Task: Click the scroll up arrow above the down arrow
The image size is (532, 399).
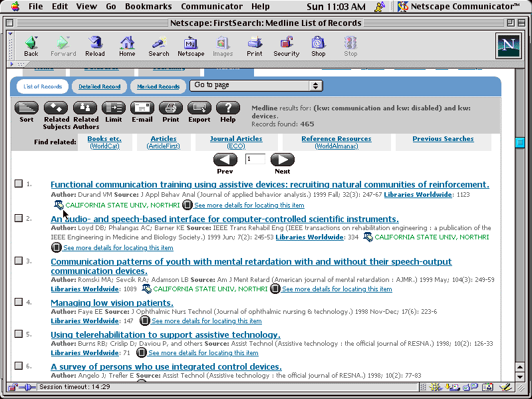Action: pos(520,368)
